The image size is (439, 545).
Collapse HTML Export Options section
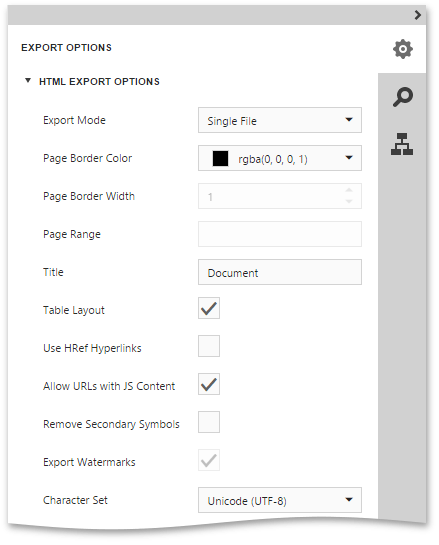(x=28, y=81)
